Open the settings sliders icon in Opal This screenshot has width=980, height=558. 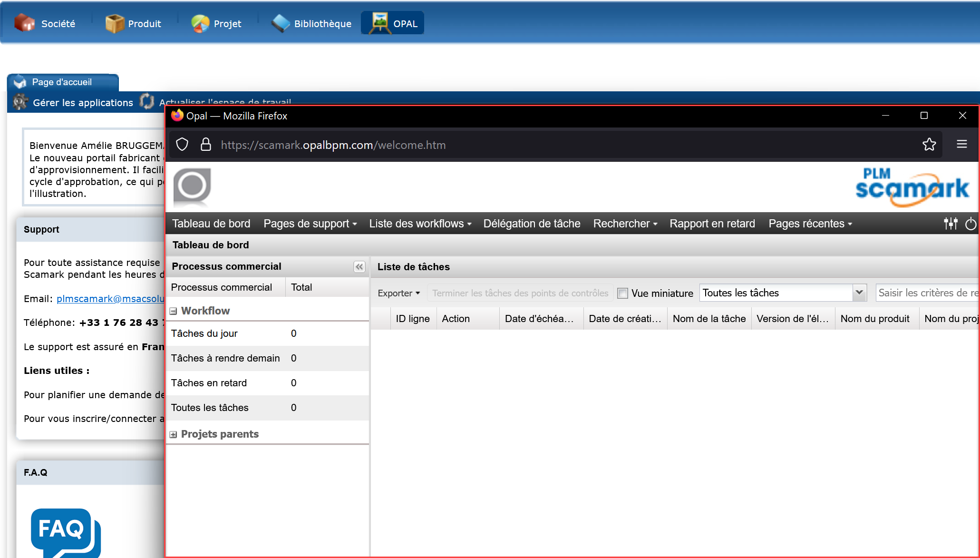click(x=951, y=224)
